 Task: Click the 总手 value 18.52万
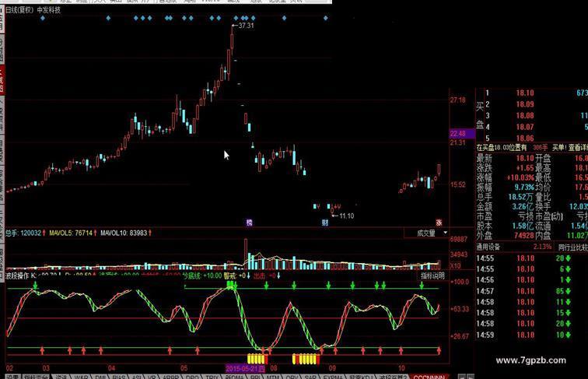pos(521,197)
